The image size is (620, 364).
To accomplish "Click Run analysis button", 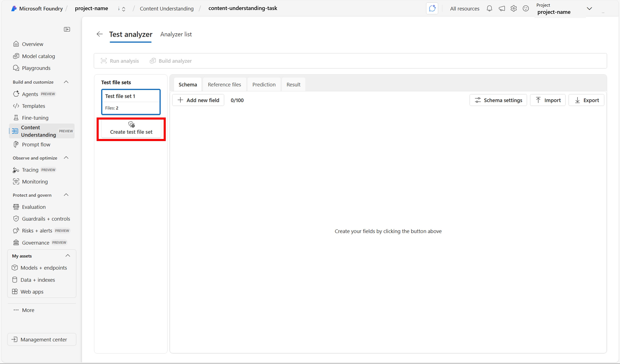I will [120, 61].
